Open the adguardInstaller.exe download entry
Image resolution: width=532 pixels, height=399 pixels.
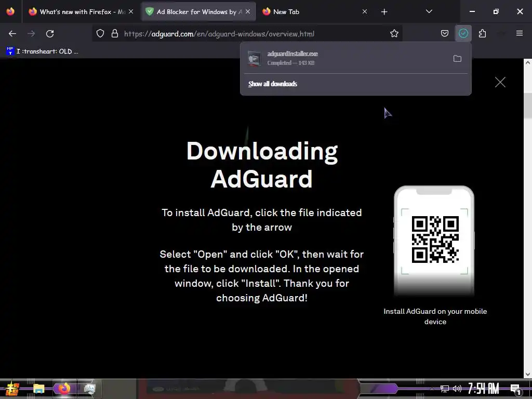pos(345,58)
